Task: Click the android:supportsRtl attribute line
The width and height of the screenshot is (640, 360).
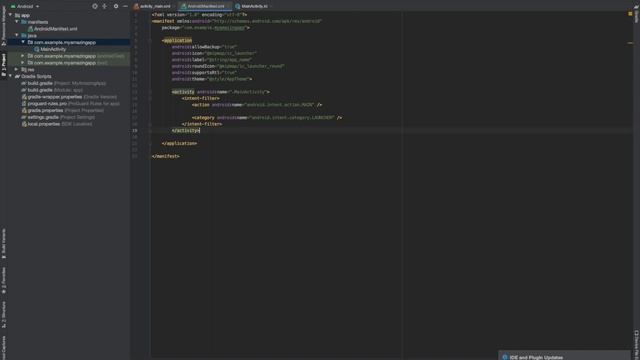Action: pos(204,73)
